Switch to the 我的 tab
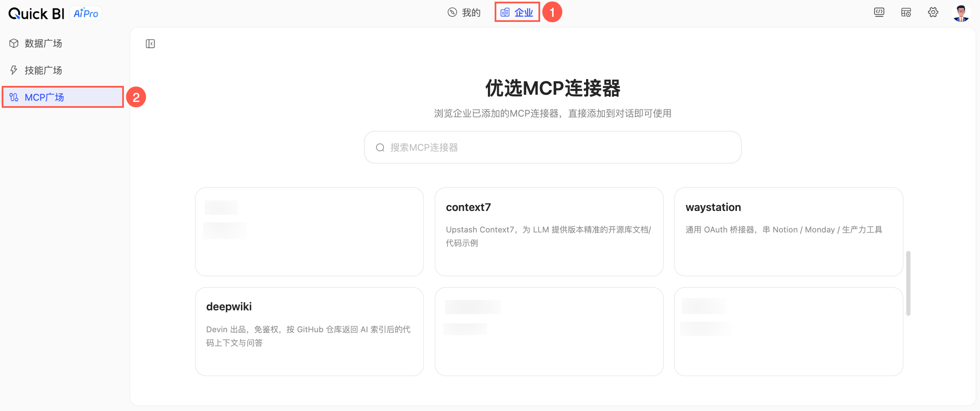The image size is (980, 411). pos(464,13)
